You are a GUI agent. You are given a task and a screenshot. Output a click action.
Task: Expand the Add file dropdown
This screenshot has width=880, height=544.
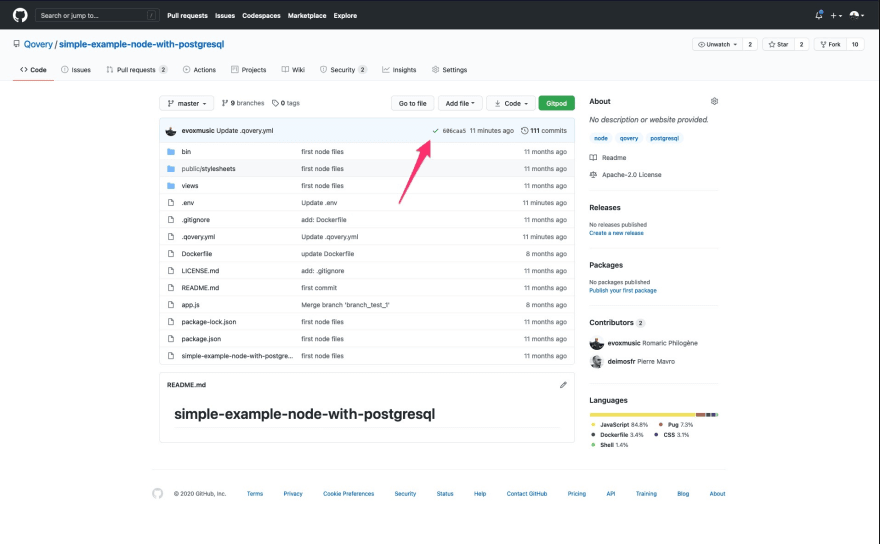coord(460,103)
